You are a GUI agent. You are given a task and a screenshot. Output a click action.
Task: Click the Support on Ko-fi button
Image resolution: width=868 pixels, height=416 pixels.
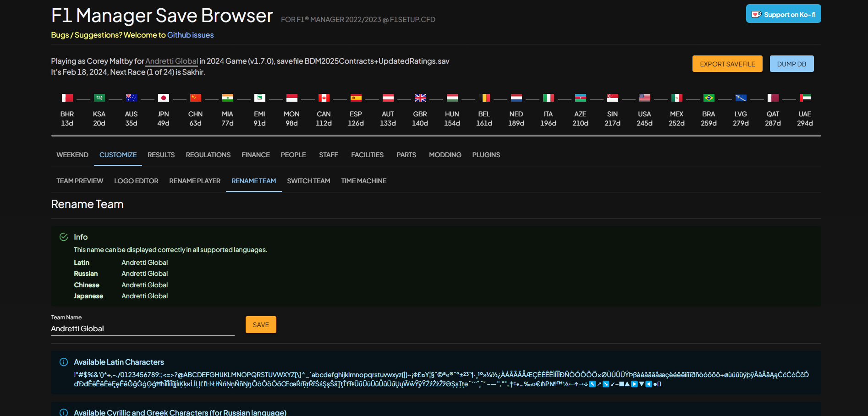tap(784, 14)
